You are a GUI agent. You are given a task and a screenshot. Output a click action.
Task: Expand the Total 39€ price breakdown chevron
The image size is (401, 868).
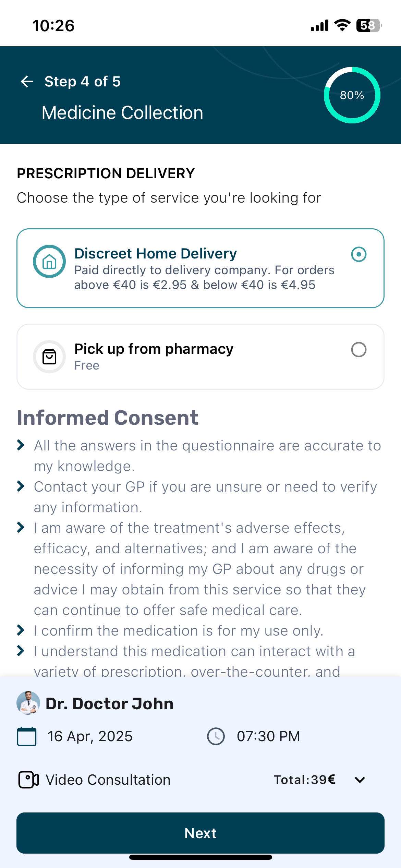coord(360,780)
